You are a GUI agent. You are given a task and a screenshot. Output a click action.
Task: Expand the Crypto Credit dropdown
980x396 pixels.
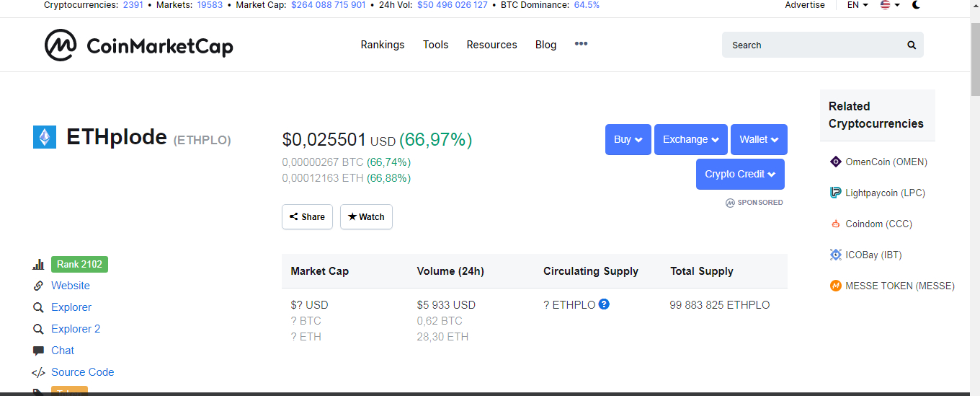point(740,175)
